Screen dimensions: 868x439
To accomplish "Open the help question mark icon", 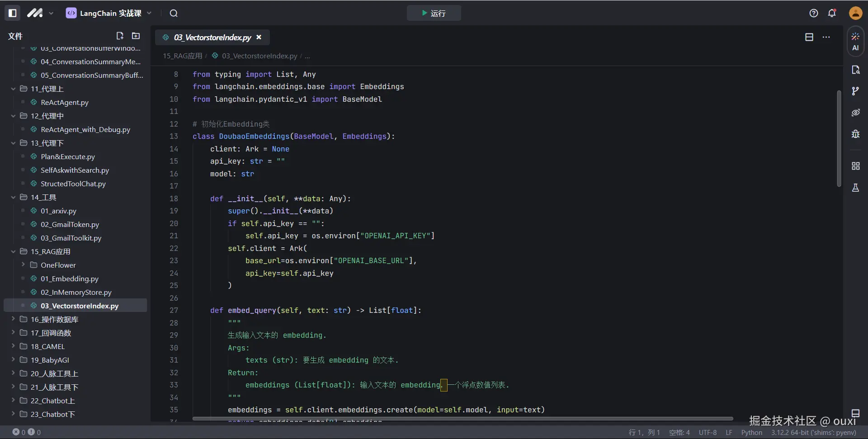I will [814, 13].
